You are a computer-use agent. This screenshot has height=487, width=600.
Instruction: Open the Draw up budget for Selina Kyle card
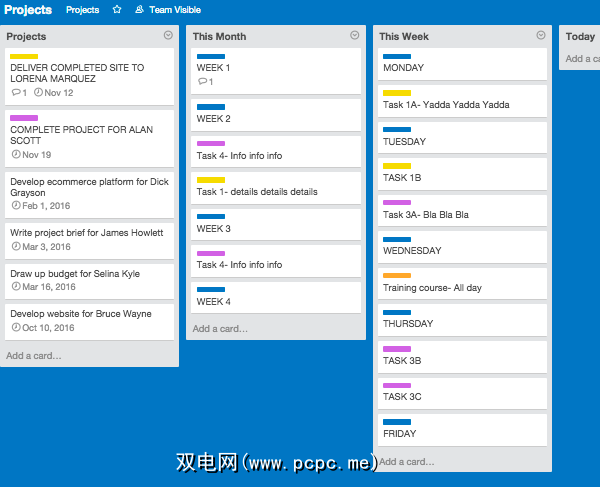pos(89,282)
